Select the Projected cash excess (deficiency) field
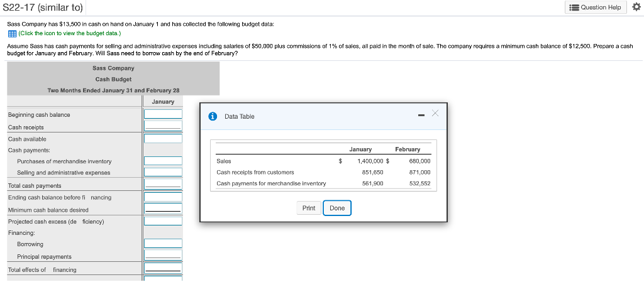The width and height of the screenshot is (644, 287). pyautogui.click(x=163, y=221)
